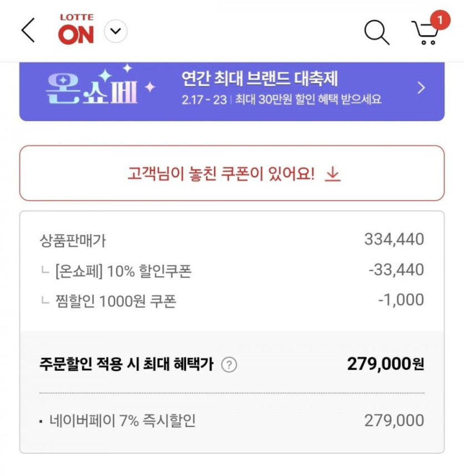Select the 네이버페이 7% 즉시할인 item

(121, 421)
